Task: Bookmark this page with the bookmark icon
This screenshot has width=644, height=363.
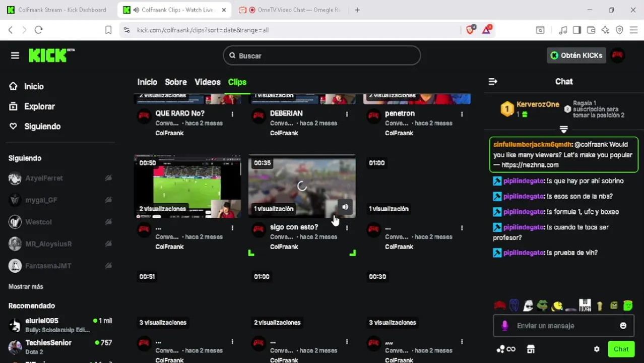Action: click(108, 30)
